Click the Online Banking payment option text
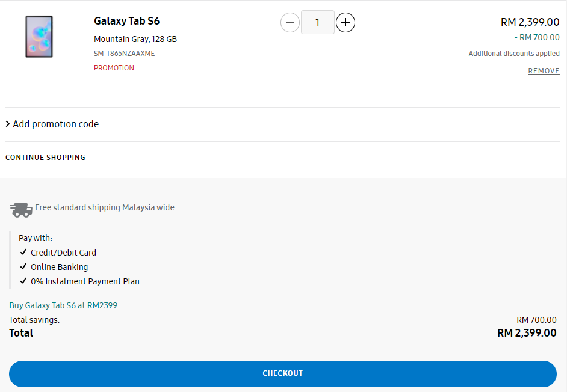The height and width of the screenshot is (392, 567). [x=60, y=267]
